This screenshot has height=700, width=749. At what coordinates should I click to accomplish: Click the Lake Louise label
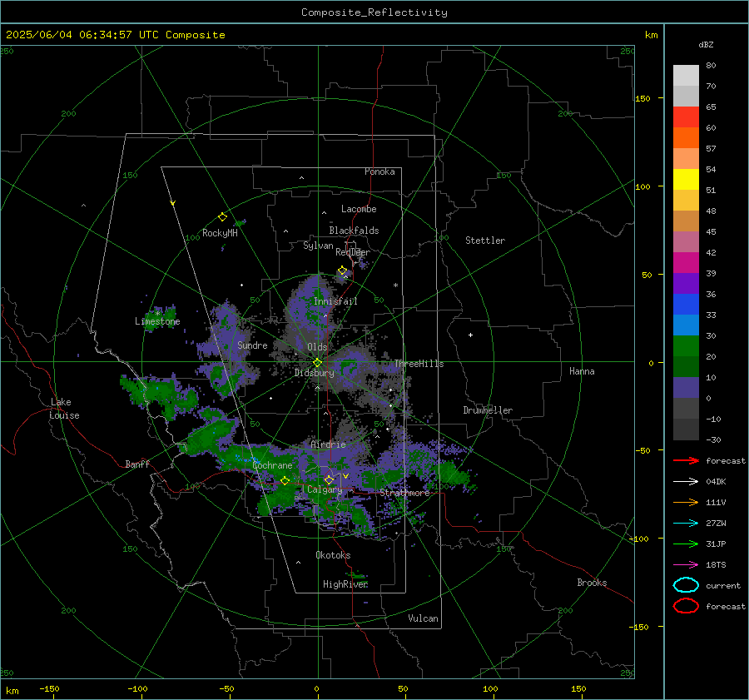[64, 409]
